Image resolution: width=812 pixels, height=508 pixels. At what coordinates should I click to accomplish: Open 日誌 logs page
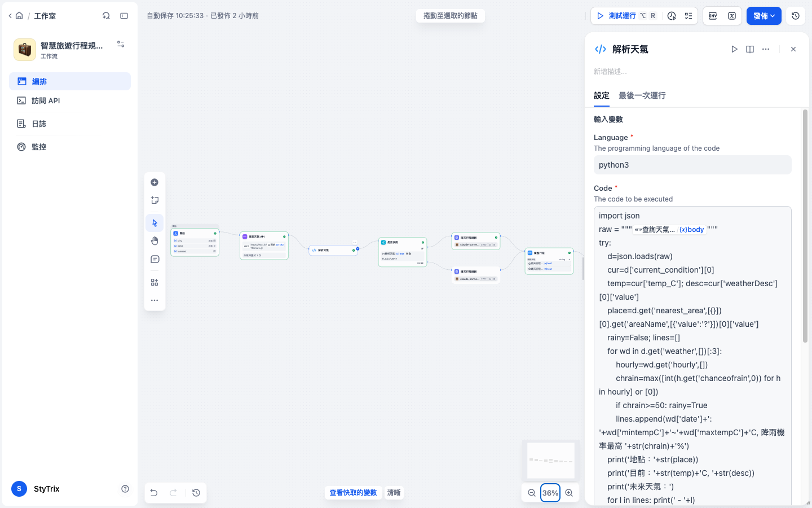[x=70, y=124]
